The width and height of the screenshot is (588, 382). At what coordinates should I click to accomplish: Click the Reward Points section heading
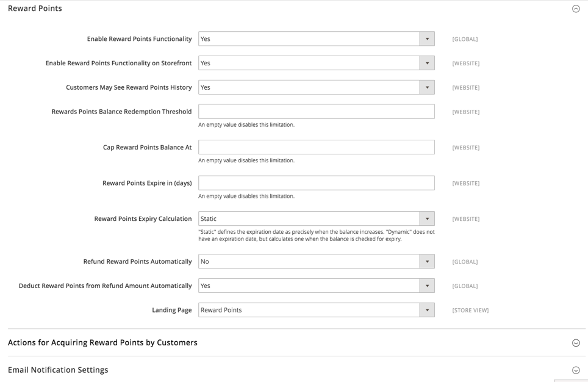(35, 9)
